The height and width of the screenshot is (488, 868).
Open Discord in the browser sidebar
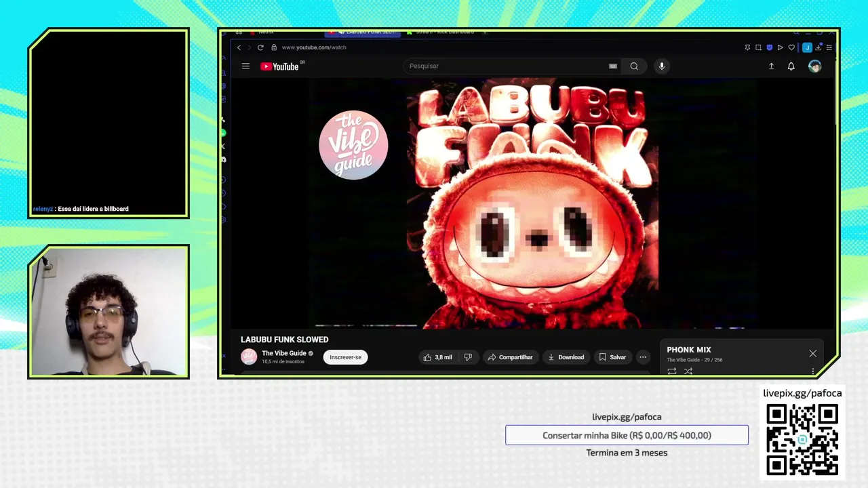pyautogui.click(x=223, y=160)
